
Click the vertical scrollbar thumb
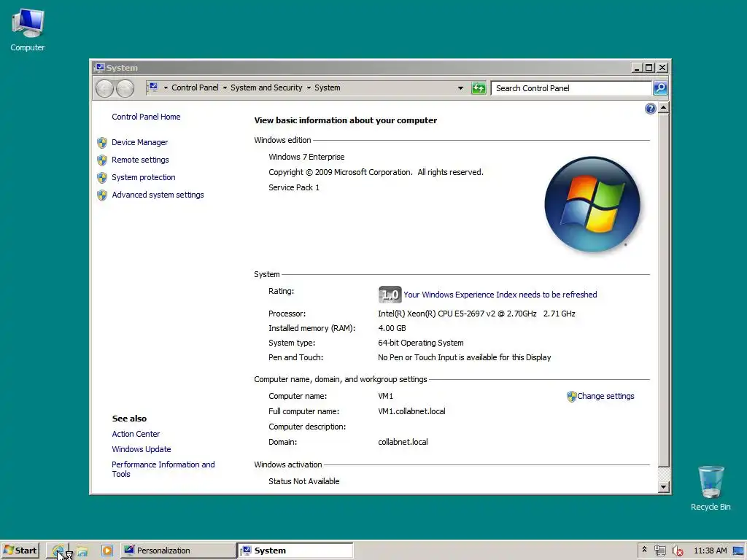click(x=663, y=290)
